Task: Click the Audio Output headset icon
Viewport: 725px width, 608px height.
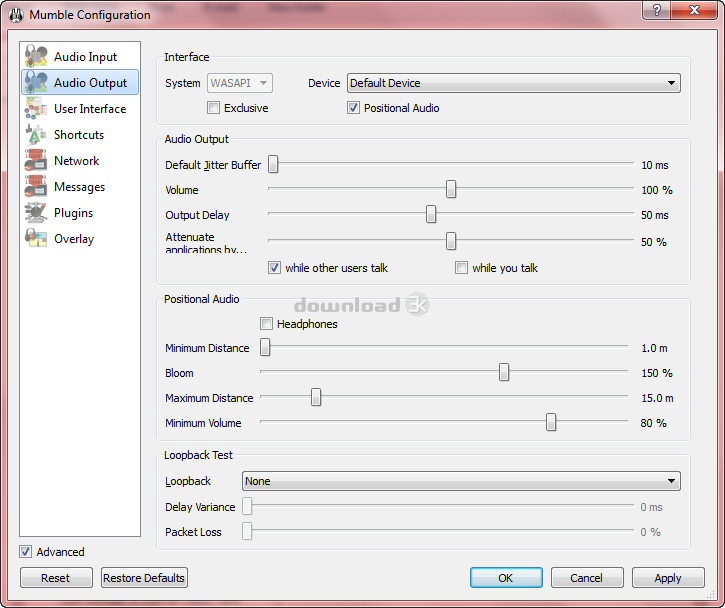Action: point(36,82)
